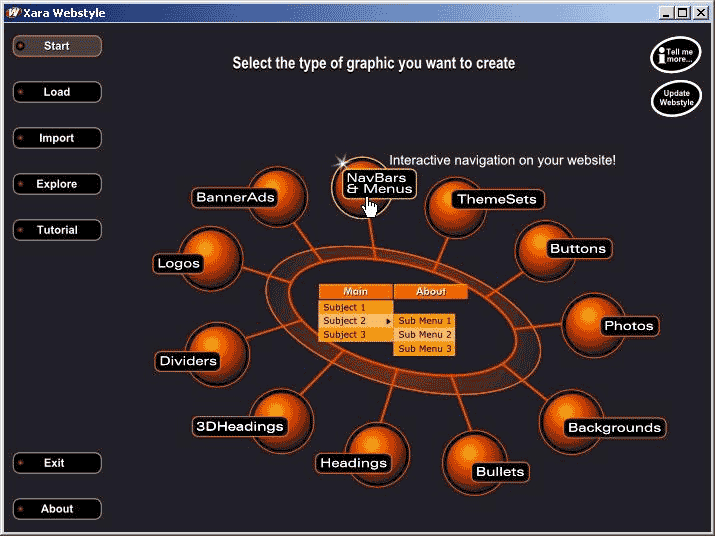Click the Import button
The image size is (715, 536).
pos(57,138)
